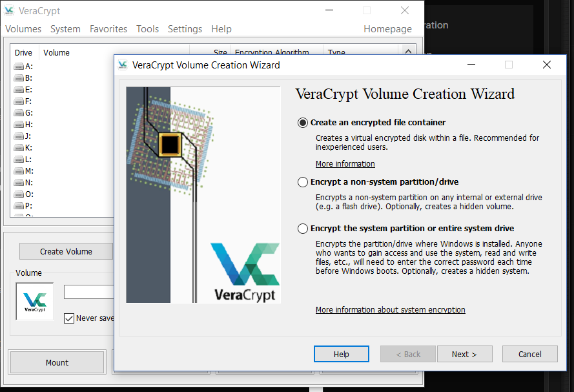Open the More information link
This screenshot has height=392, width=574.
345,163
